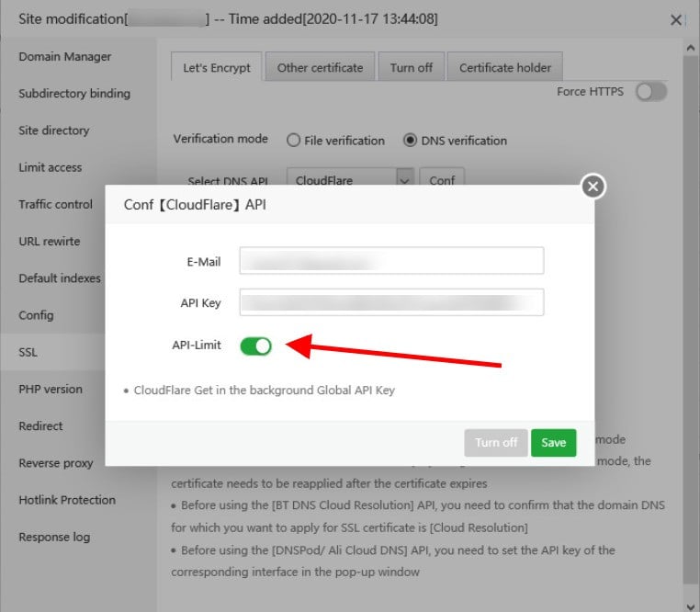Switch to Other certificate tab
Viewport: 700px width, 612px height.
(x=320, y=67)
